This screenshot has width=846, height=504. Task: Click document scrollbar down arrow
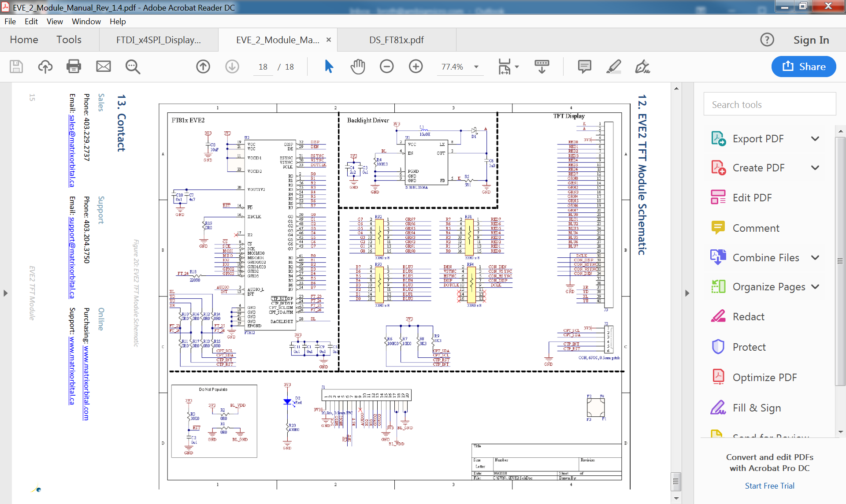(x=676, y=499)
